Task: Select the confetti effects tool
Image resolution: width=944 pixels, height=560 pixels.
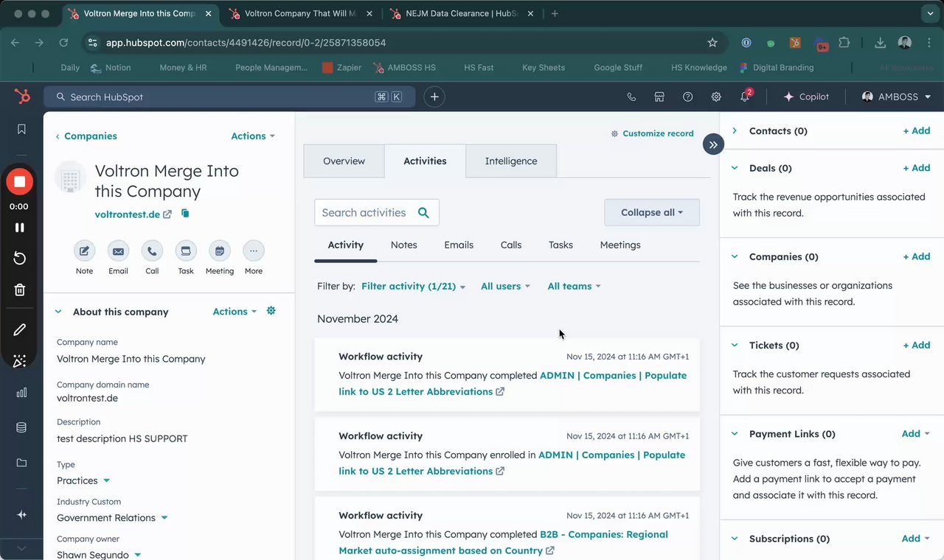Action: (x=20, y=360)
